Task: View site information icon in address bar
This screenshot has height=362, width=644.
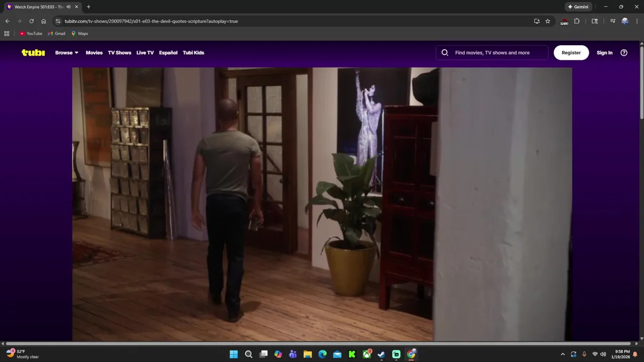Action: coord(58,21)
